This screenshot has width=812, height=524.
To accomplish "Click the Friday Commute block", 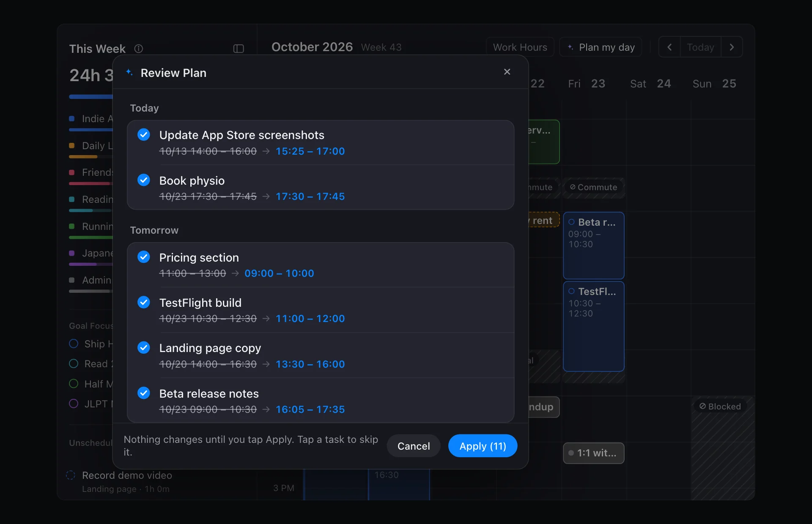I will [594, 187].
